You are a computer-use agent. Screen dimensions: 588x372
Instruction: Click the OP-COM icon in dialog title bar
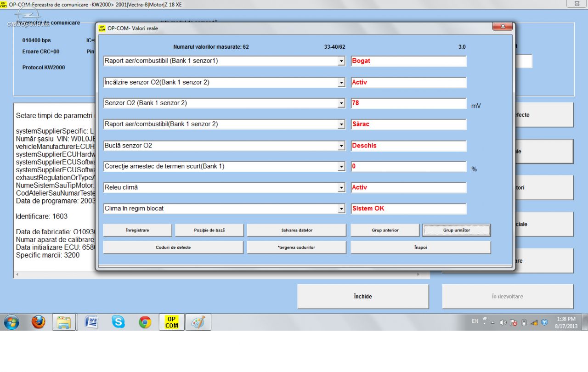pyautogui.click(x=102, y=28)
